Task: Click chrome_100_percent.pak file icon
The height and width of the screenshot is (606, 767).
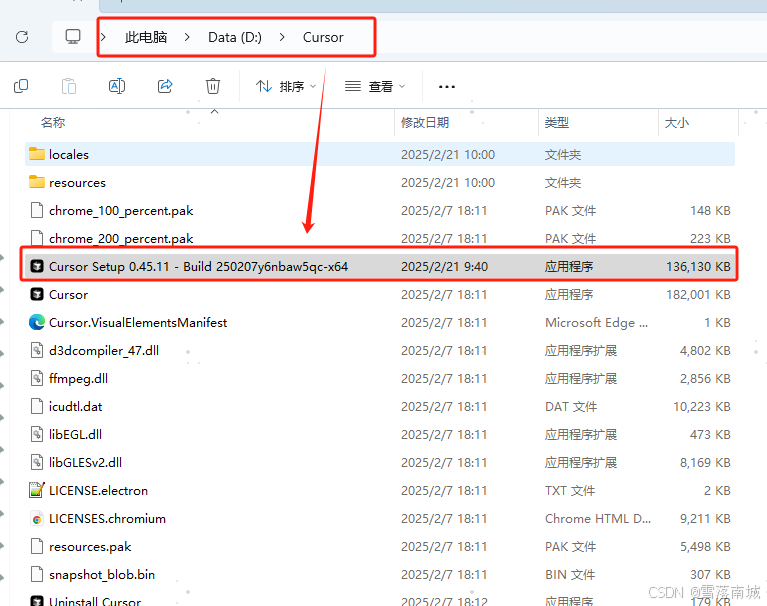Action: coord(37,210)
